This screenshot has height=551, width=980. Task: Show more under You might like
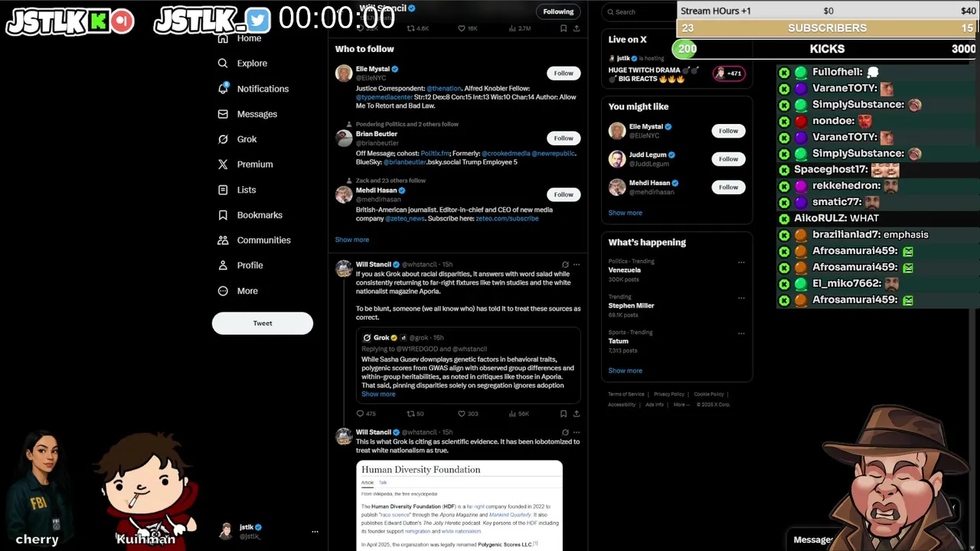tap(625, 213)
